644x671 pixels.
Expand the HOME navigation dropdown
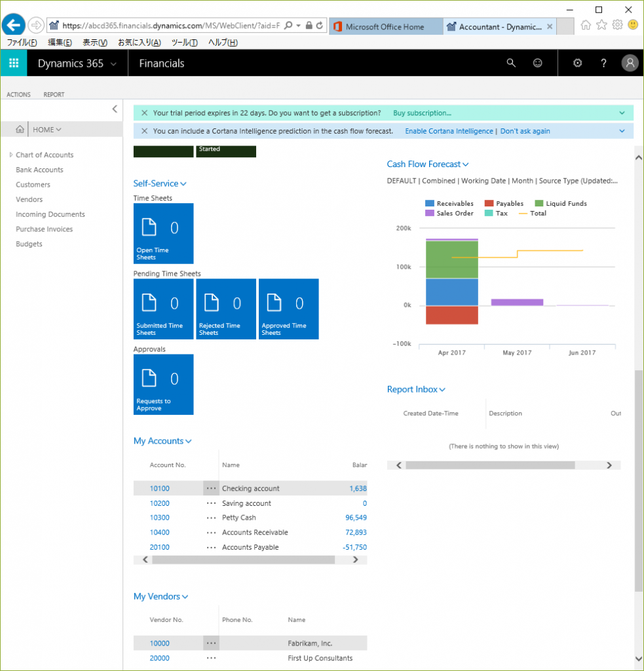(58, 130)
